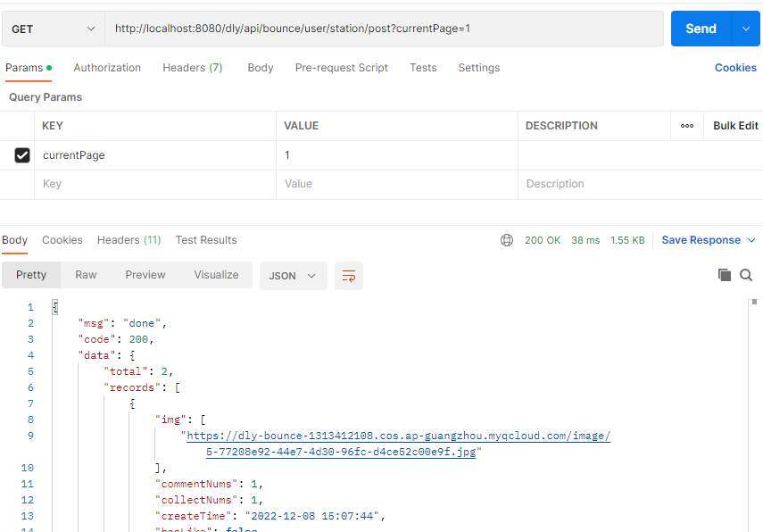
Task: Open column options three-dots icon
Action: coord(687,126)
